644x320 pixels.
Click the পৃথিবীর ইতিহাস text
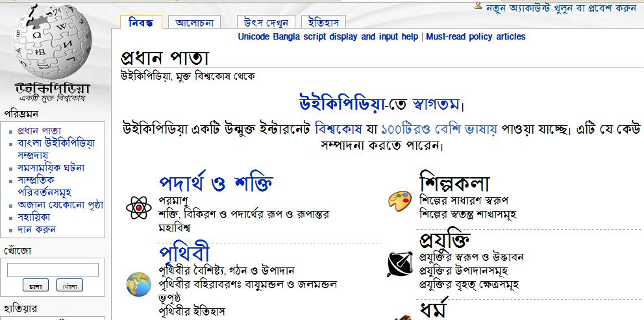click(192, 312)
